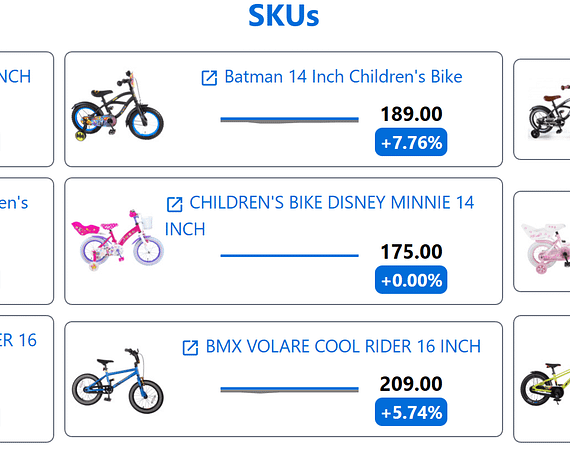Open BMX VOLARE COOL RIDER 16 INCH link
The width and height of the screenshot is (570, 450).
(x=343, y=346)
